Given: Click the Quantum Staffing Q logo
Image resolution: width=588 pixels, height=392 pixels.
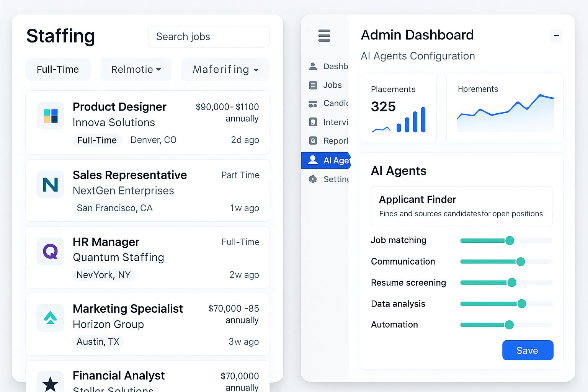Looking at the screenshot, I should point(51,252).
